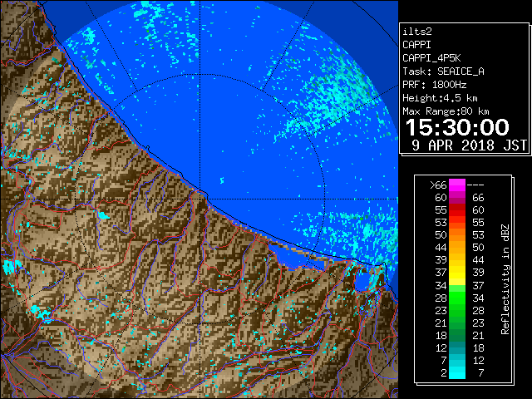The width and height of the screenshot is (532, 399).
Task: Click the 15:30:00 timestamp
Action: [x=457, y=127]
